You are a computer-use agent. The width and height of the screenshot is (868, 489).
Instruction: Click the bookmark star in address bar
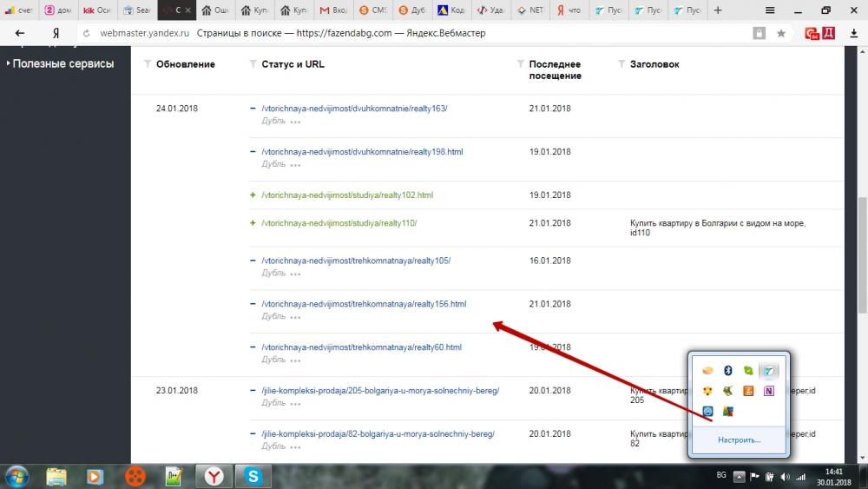coord(781,33)
